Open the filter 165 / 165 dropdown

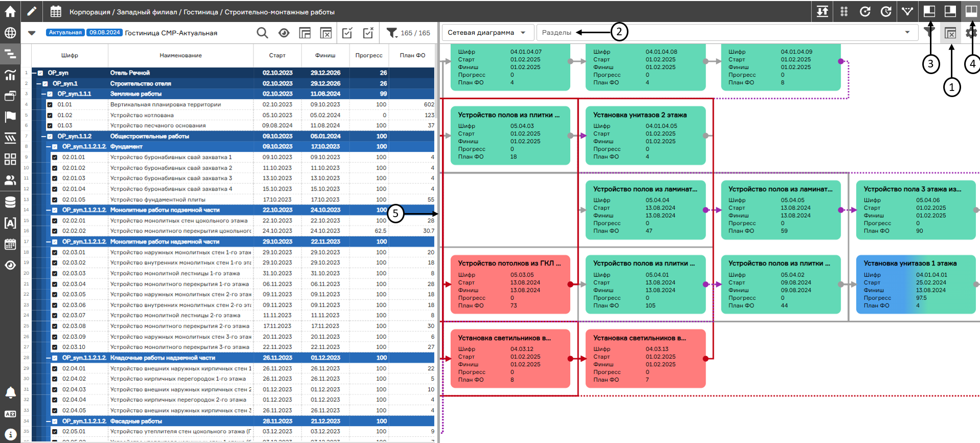(408, 33)
